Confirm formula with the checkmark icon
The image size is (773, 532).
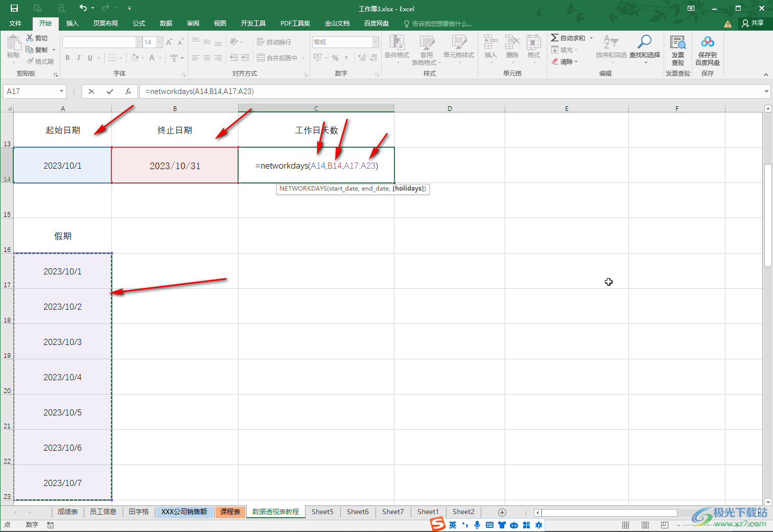pos(110,91)
